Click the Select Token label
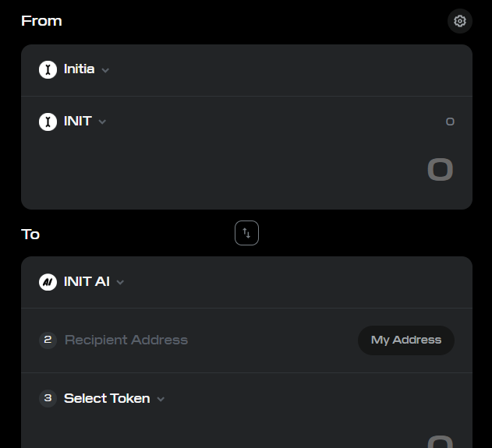The image size is (492, 448). pyautogui.click(x=107, y=398)
